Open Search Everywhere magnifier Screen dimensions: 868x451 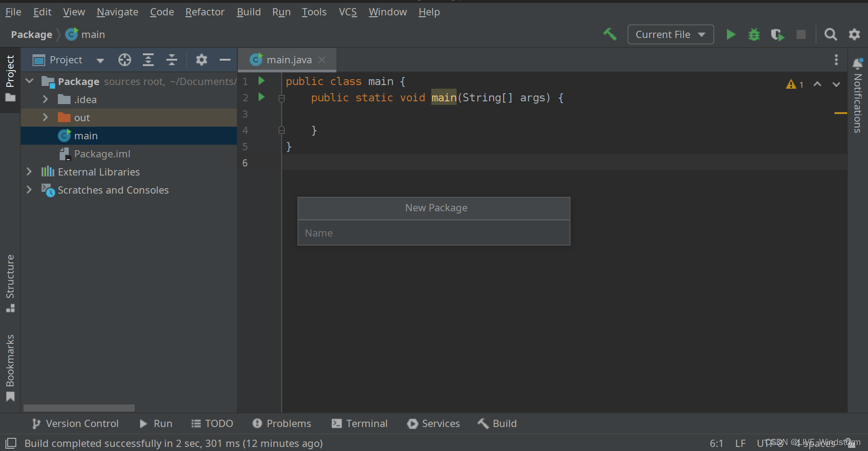tap(830, 34)
